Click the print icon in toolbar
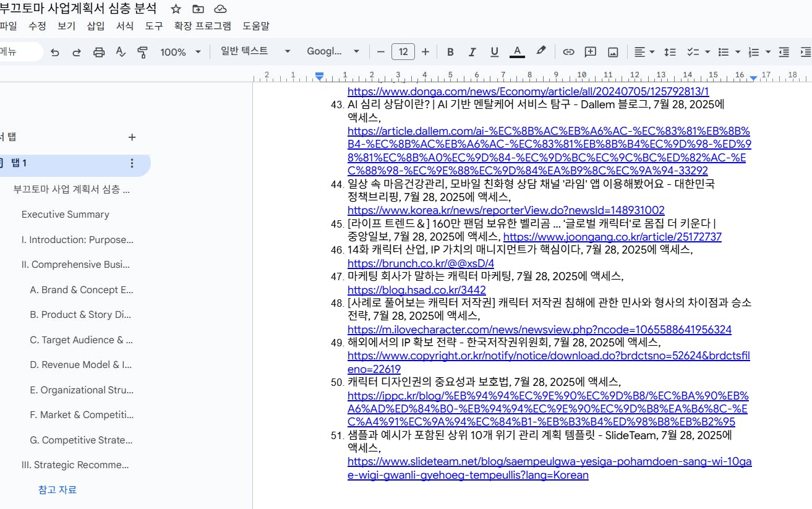The height and width of the screenshot is (509, 812). point(99,52)
